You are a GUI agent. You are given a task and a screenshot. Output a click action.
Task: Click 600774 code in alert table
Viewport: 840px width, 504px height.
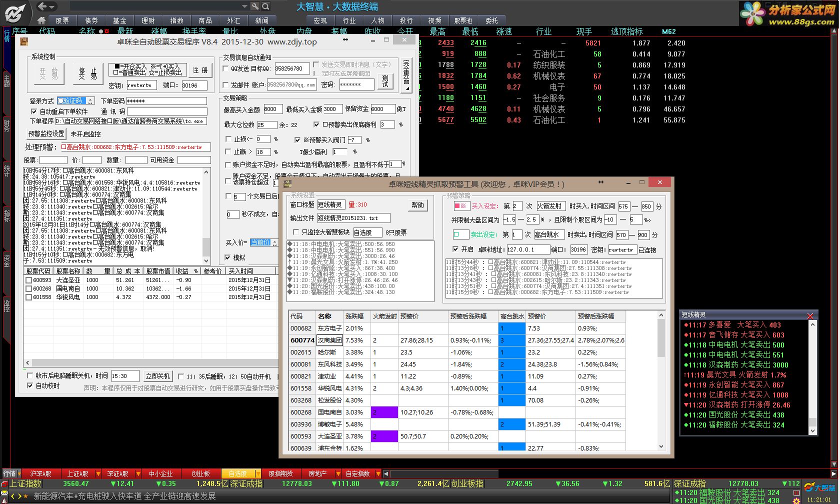[x=302, y=340]
